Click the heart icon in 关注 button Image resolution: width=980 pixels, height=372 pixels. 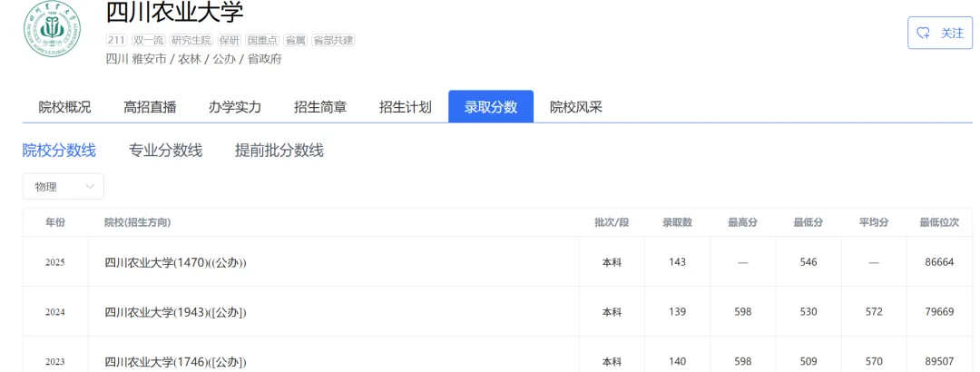[923, 34]
